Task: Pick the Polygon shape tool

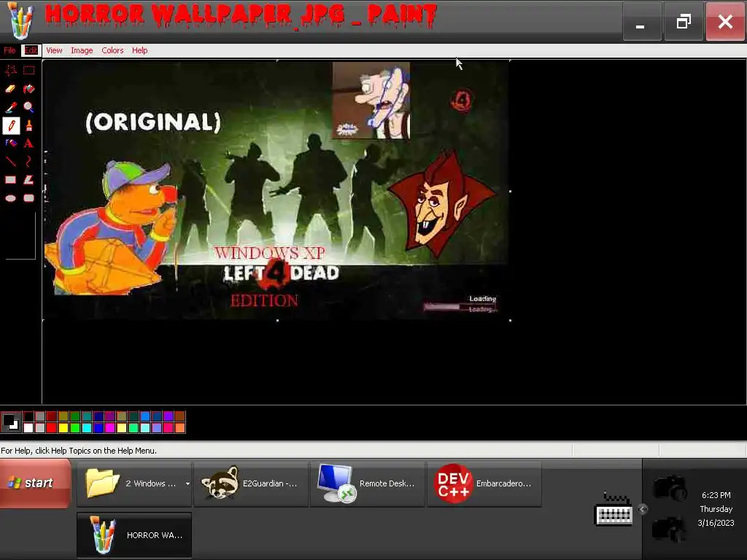Action: point(29,179)
